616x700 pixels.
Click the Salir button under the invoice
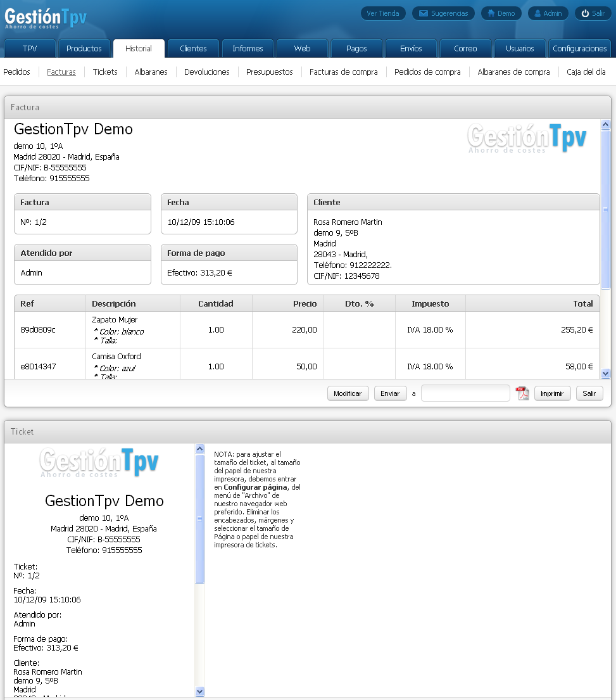(589, 393)
